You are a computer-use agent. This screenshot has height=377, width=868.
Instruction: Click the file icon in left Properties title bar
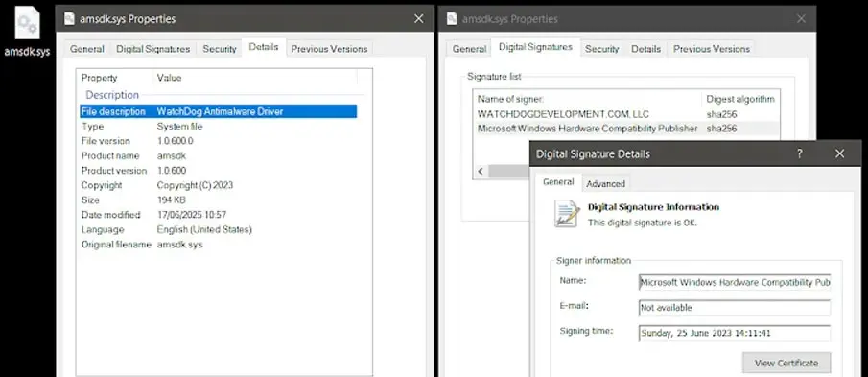pyautogui.click(x=69, y=19)
